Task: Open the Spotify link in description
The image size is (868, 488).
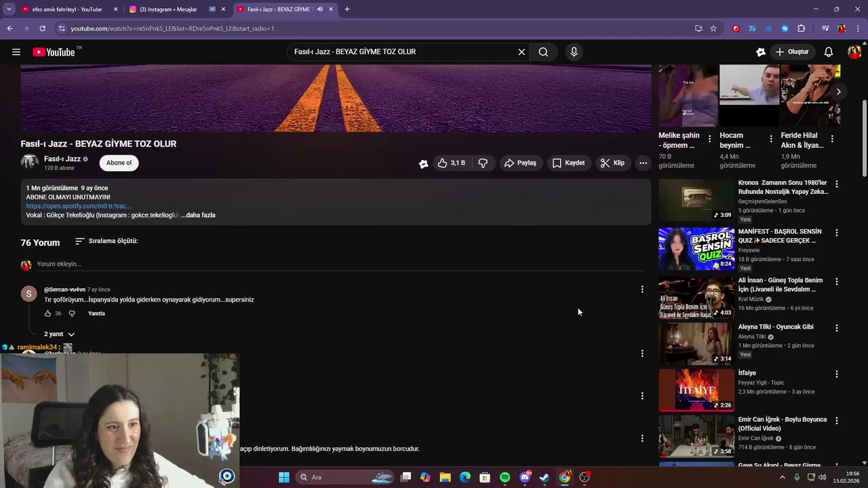Action: coord(78,206)
